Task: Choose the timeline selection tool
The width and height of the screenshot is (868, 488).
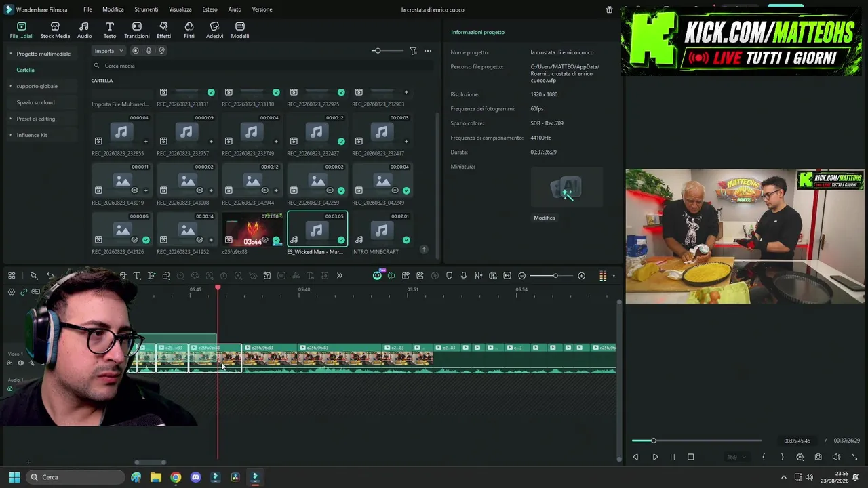Action: [33, 276]
